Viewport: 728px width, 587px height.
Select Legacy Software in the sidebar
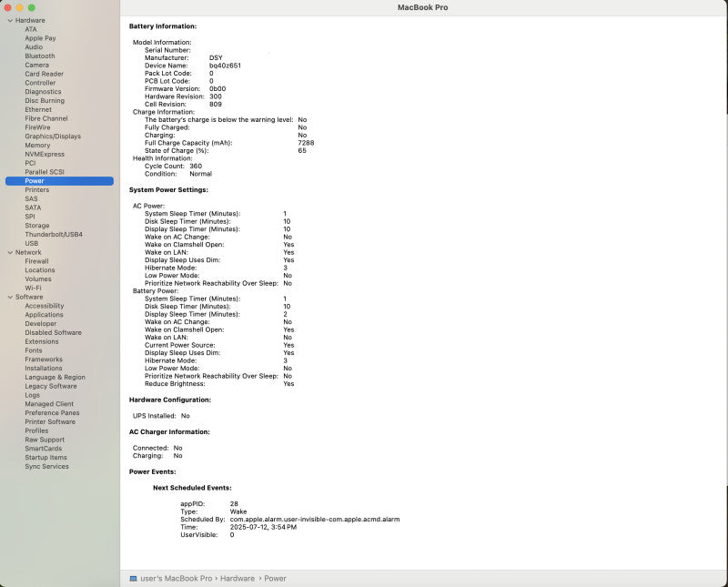coord(51,386)
